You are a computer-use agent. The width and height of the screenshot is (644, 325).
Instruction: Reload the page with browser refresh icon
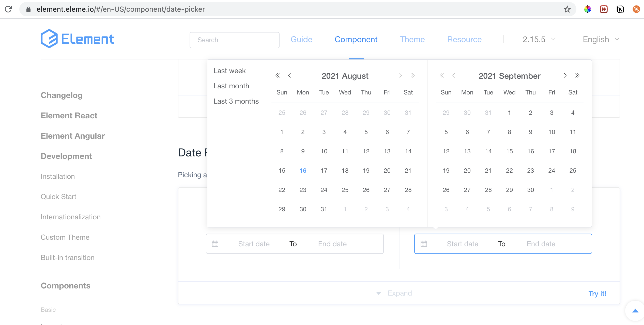point(8,9)
